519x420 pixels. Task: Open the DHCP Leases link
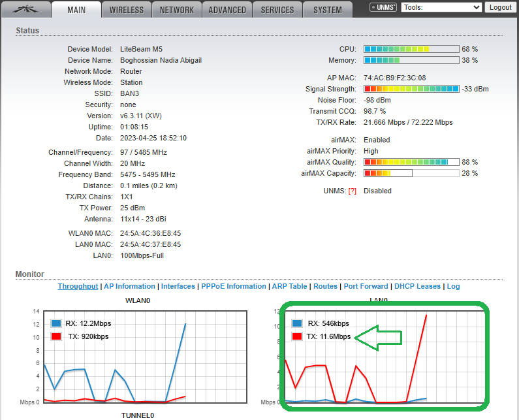pyautogui.click(x=418, y=286)
